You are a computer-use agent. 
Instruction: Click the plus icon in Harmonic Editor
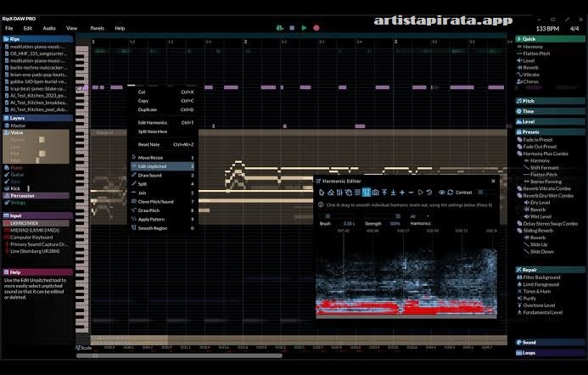(x=402, y=193)
